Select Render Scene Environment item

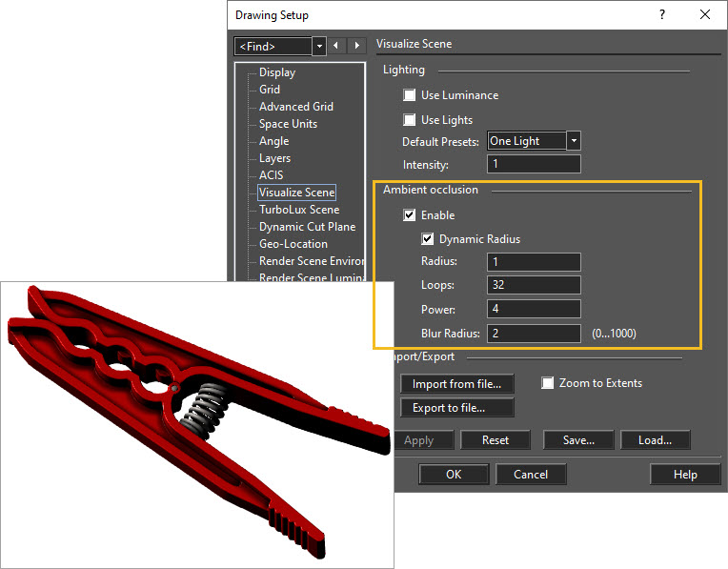311,261
